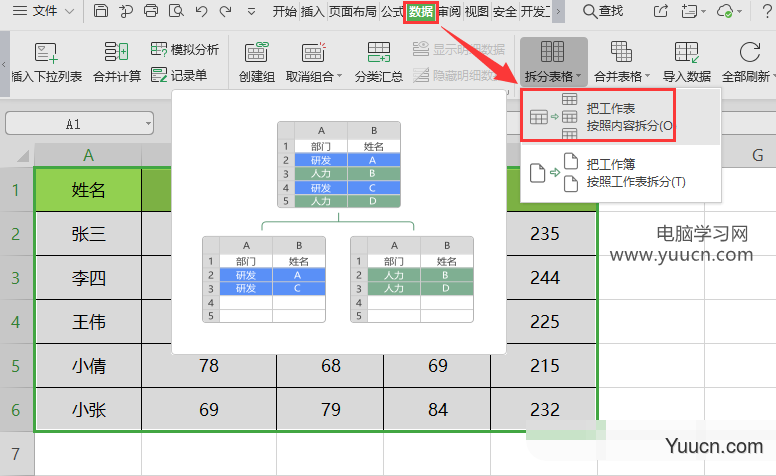Viewport: 776px width, 476px height.
Task: Click the cell with value 78
Action: (209, 366)
